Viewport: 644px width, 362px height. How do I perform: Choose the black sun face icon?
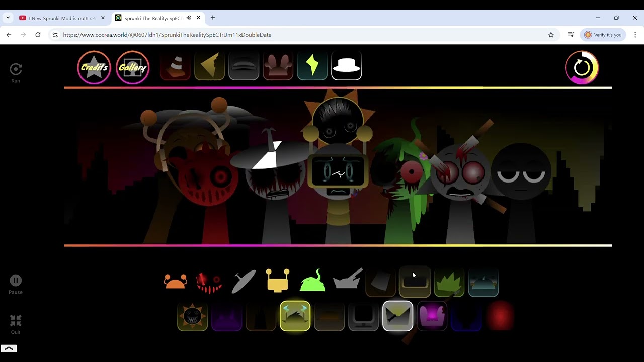coord(192,316)
